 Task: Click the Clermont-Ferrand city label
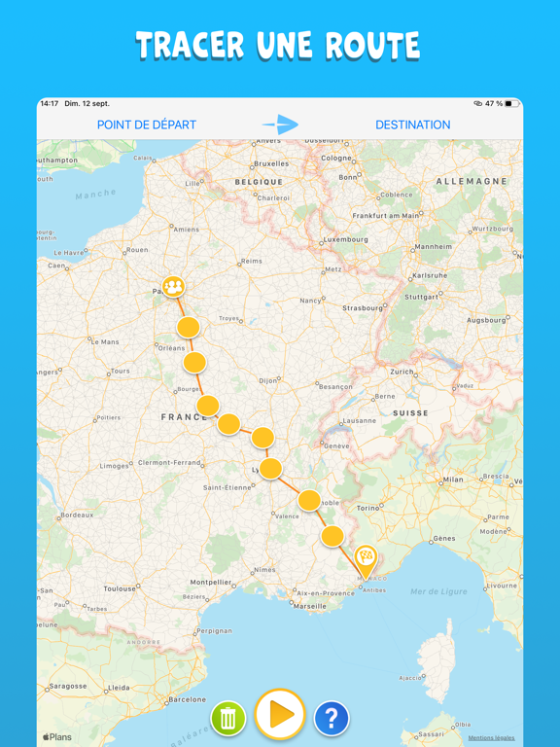tap(169, 463)
